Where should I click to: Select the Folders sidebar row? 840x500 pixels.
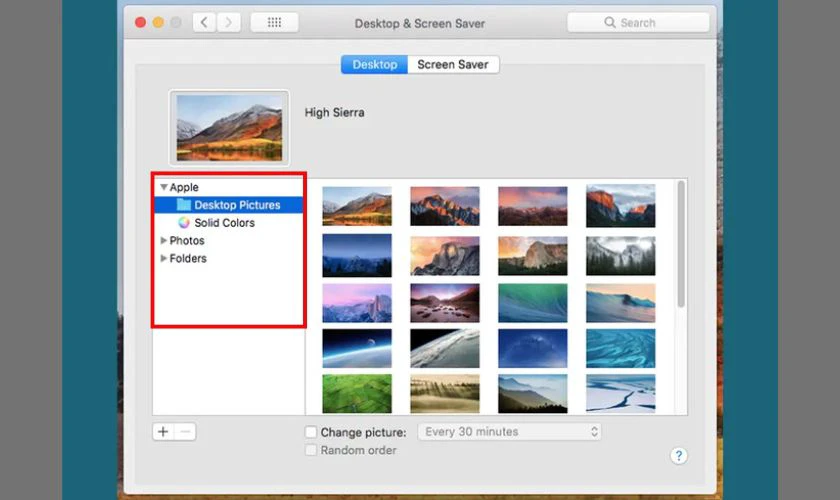click(229, 258)
